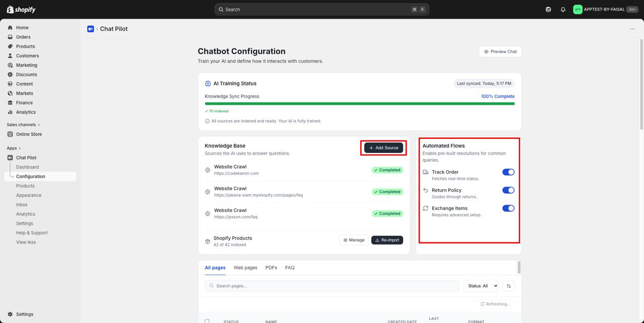Screen dimensions: 644x323
Task: Open the Status: All dropdown
Action: (481, 286)
